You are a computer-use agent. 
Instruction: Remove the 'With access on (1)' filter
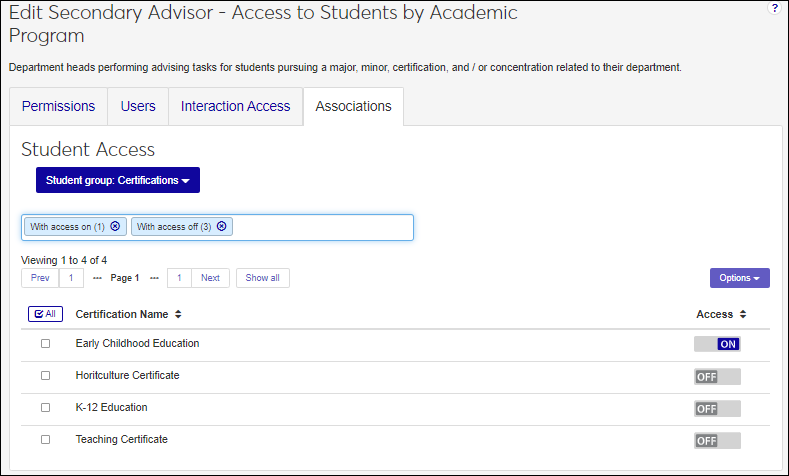pyautogui.click(x=116, y=227)
